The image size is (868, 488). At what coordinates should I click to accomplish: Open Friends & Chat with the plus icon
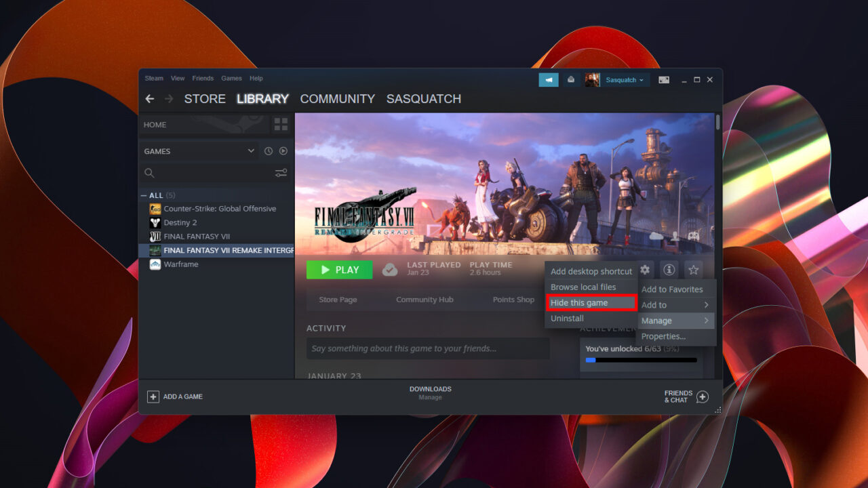(703, 396)
